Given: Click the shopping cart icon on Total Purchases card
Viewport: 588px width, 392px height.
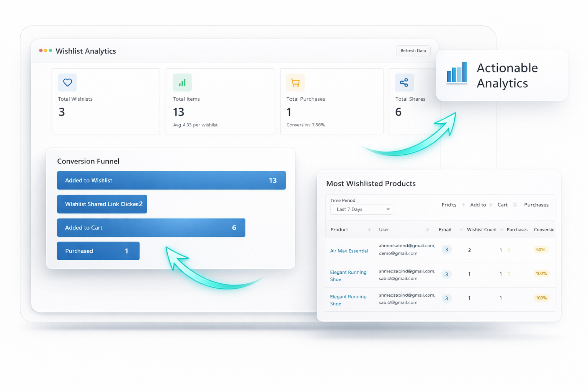Looking at the screenshot, I should (295, 82).
